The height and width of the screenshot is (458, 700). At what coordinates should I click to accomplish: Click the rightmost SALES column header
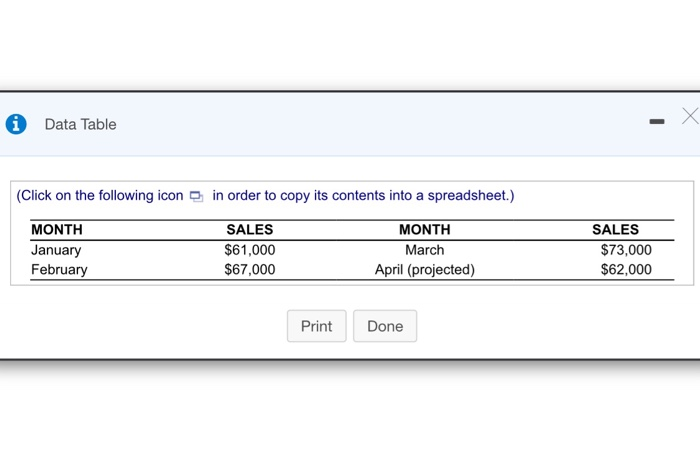click(x=616, y=230)
